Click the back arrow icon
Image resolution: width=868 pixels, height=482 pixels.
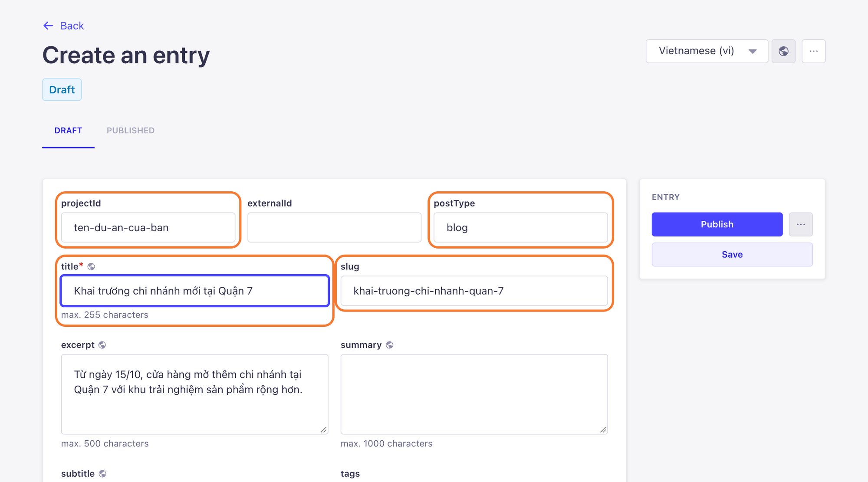[48, 26]
